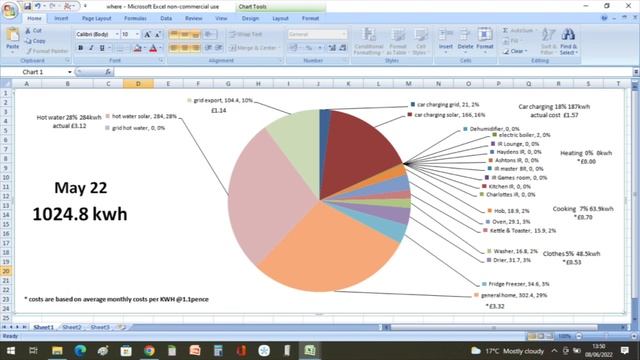Switch to Normal view in status bar
The height and width of the screenshot is (360, 640).
(x=532, y=336)
